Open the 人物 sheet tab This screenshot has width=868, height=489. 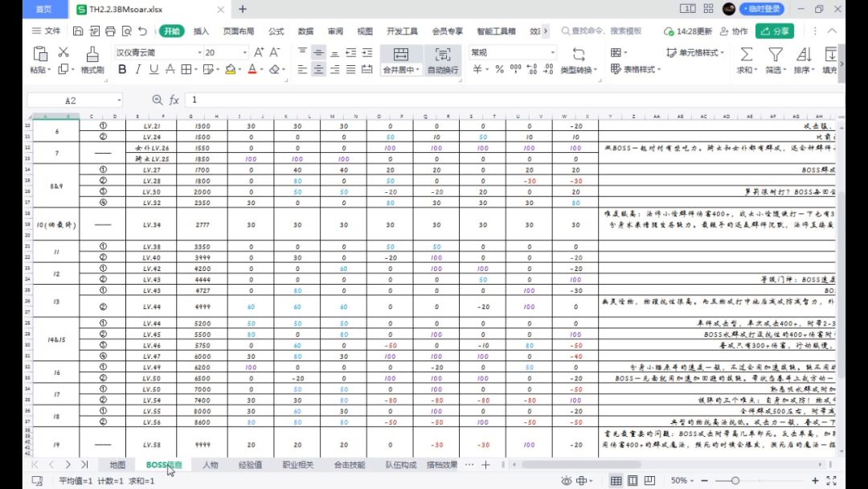click(211, 465)
